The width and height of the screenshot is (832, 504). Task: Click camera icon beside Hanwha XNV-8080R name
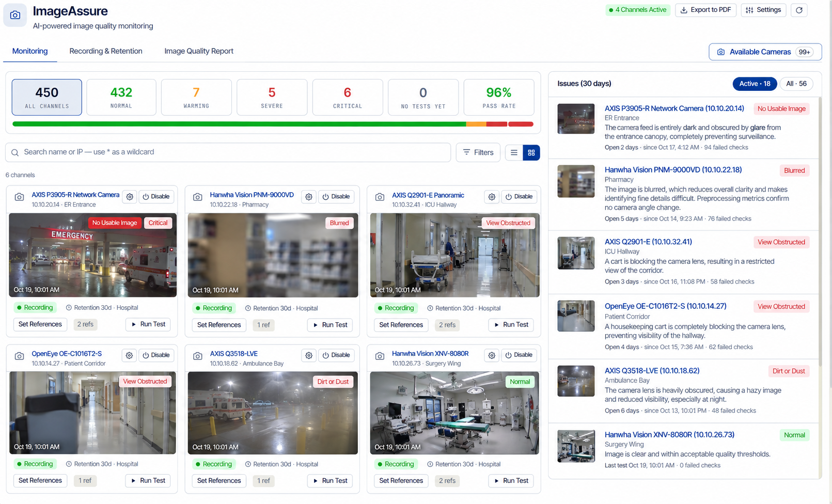[380, 356]
